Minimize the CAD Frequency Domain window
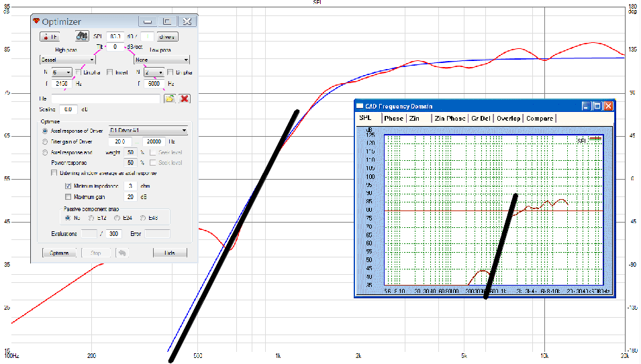Screen dimensions: 641x364 click(x=586, y=106)
